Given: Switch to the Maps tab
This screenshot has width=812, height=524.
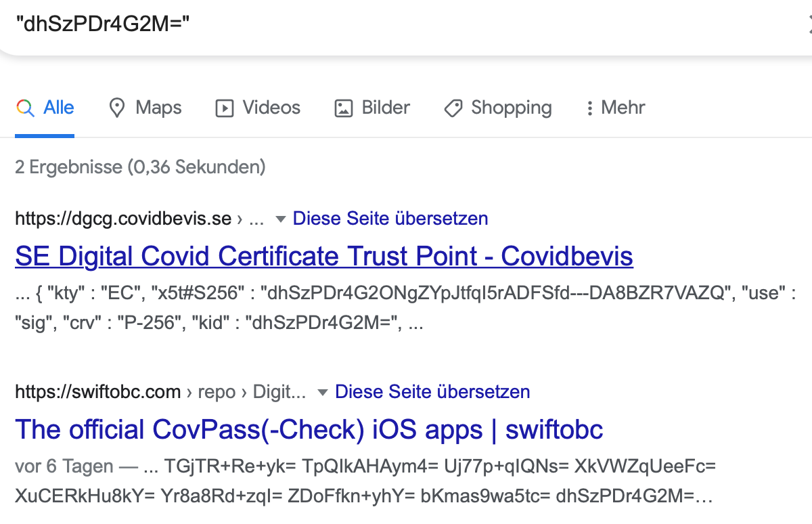Looking at the screenshot, I should coord(145,108).
